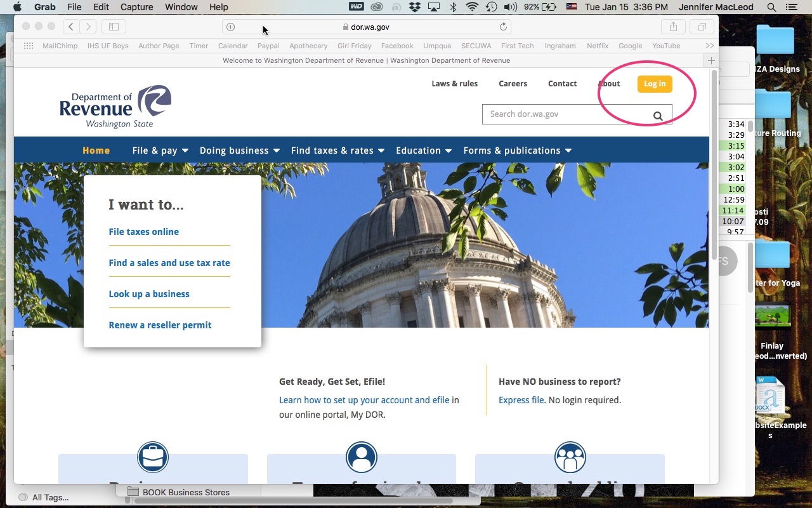Open the Careers link
Image resolution: width=812 pixels, height=508 pixels.
[x=513, y=84]
